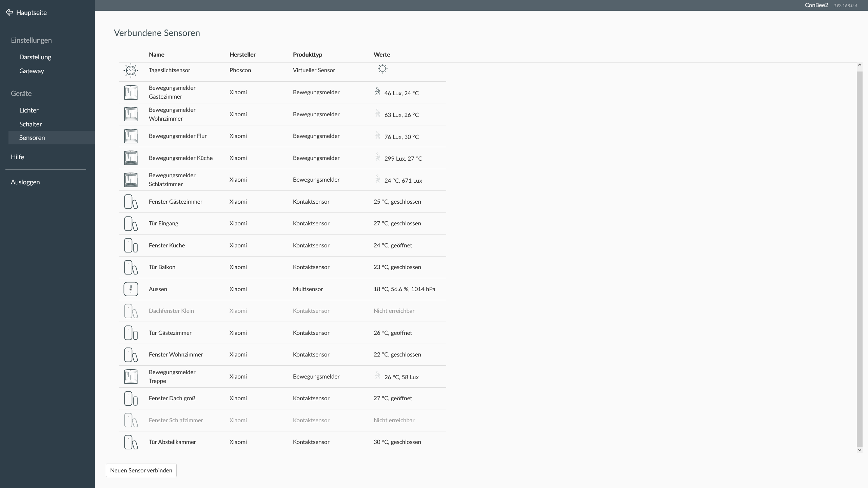Viewport: 868px width, 488px height.
Task: Click the Produkttyp column header
Action: [308, 55]
